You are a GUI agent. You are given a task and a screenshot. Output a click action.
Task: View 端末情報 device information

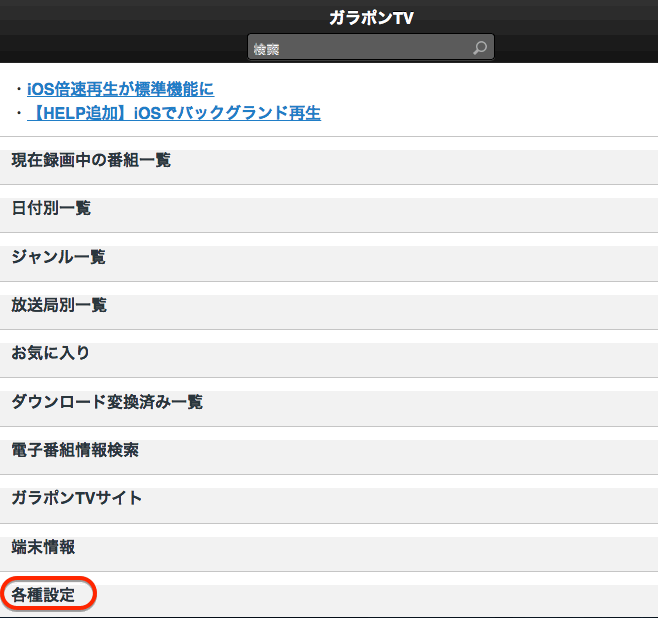pos(43,547)
